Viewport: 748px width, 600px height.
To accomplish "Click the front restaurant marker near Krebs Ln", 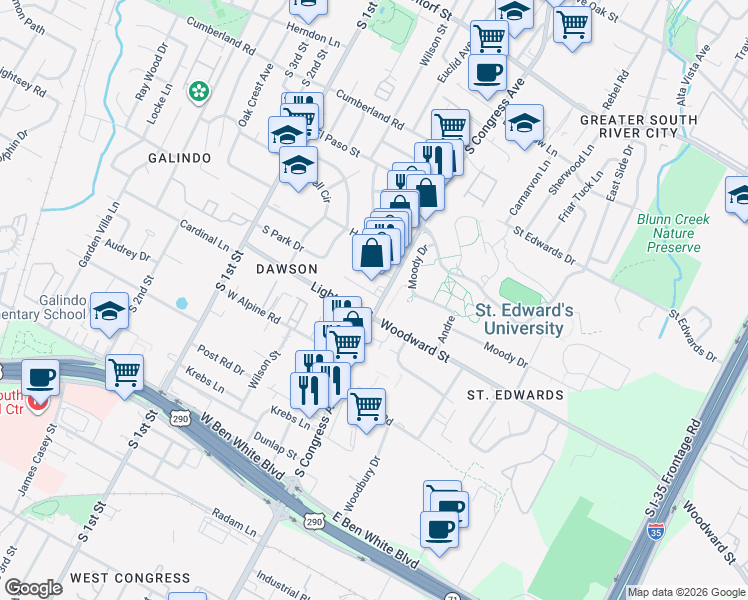I will [x=309, y=392].
